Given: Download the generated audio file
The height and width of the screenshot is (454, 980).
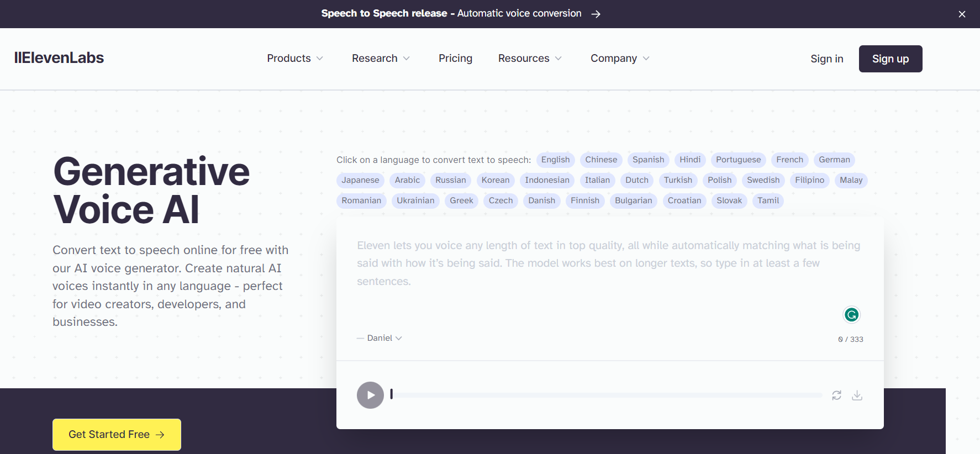Looking at the screenshot, I should [x=857, y=395].
